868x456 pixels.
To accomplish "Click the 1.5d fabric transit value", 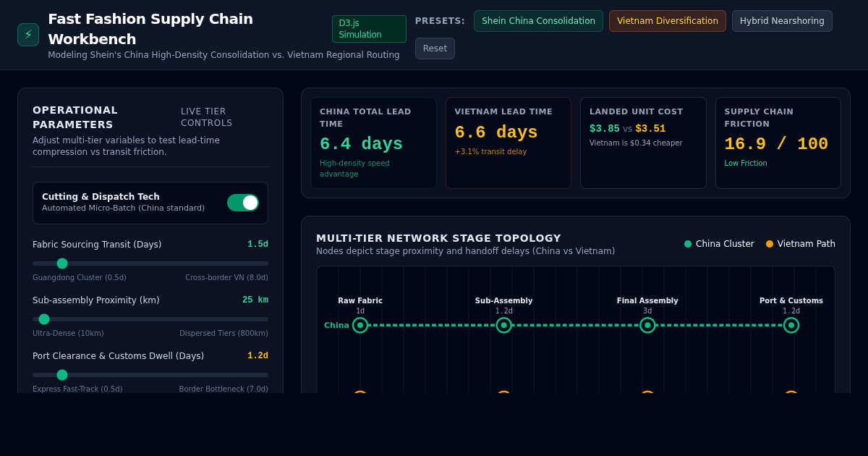I will [x=258, y=245].
